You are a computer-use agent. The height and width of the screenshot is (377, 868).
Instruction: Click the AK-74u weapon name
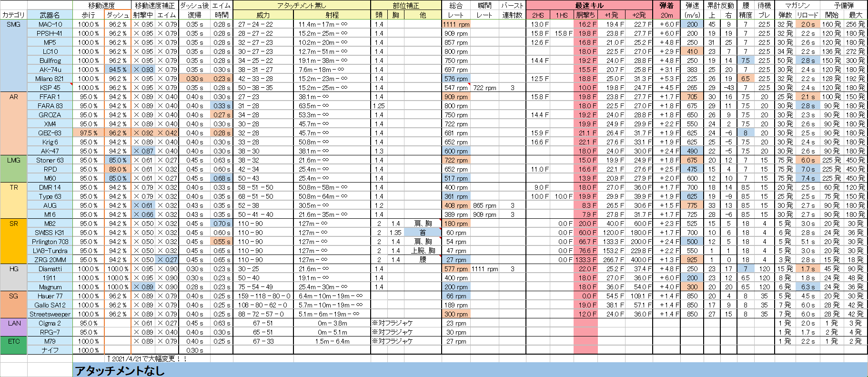pos(50,70)
